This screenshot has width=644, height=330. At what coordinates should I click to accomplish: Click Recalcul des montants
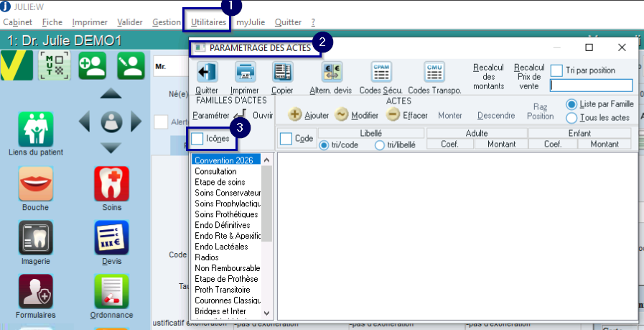pos(489,77)
